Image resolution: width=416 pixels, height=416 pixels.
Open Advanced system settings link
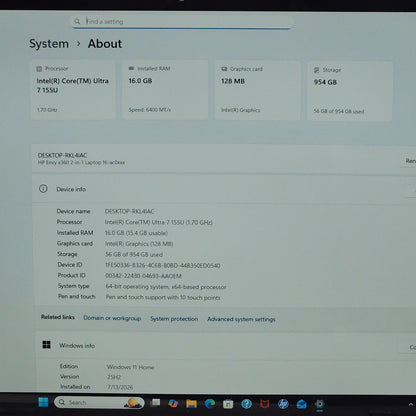click(x=241, y=319)
